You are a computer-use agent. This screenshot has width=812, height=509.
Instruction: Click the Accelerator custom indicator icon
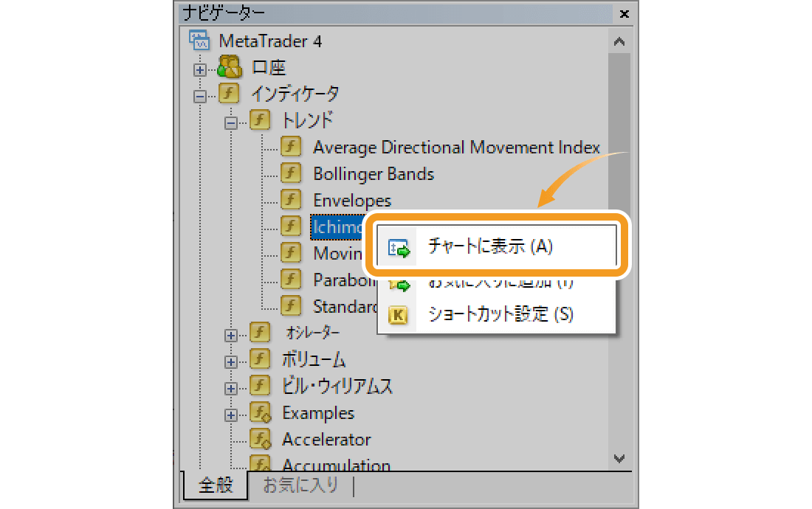click(x=261, y=439)
